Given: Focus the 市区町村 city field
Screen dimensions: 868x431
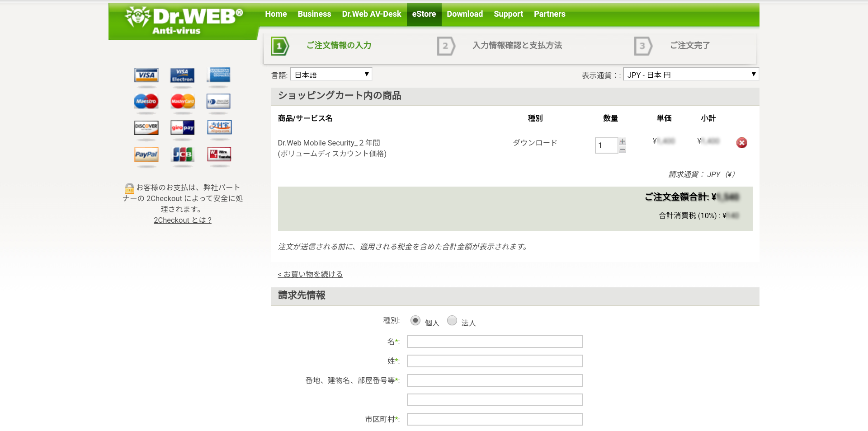Looking at the screenshot, I should click(x=495, y=419).
